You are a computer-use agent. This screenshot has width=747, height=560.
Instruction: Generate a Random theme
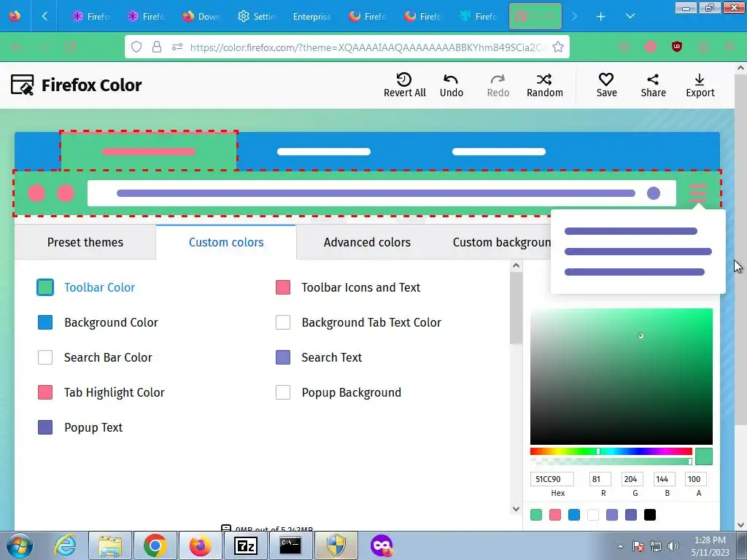tap(544, 85)
